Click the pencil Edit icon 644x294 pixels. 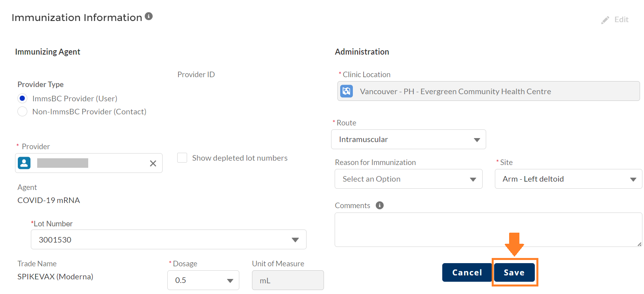pyautogui.click(x=605, y=20)
